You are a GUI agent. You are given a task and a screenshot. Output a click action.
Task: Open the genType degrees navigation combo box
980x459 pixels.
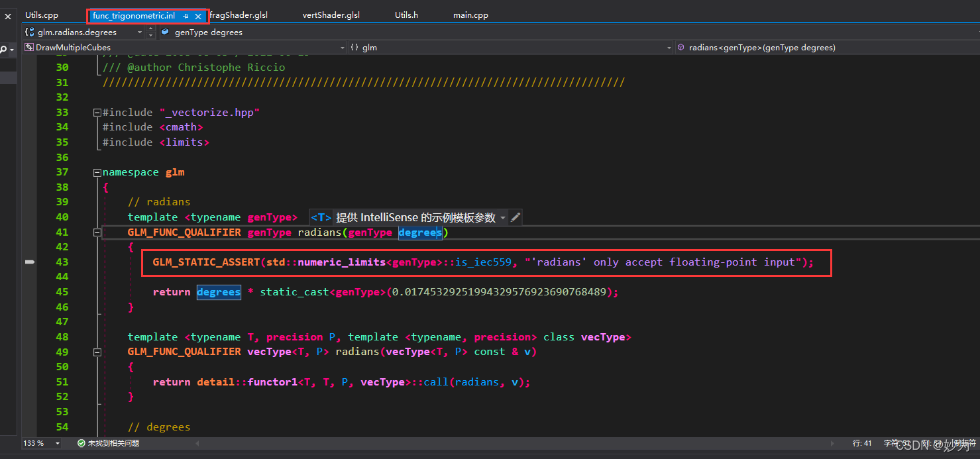point(569,32)
